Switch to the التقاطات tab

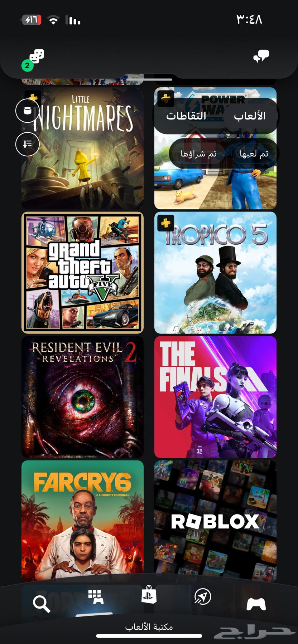[186, 116]
